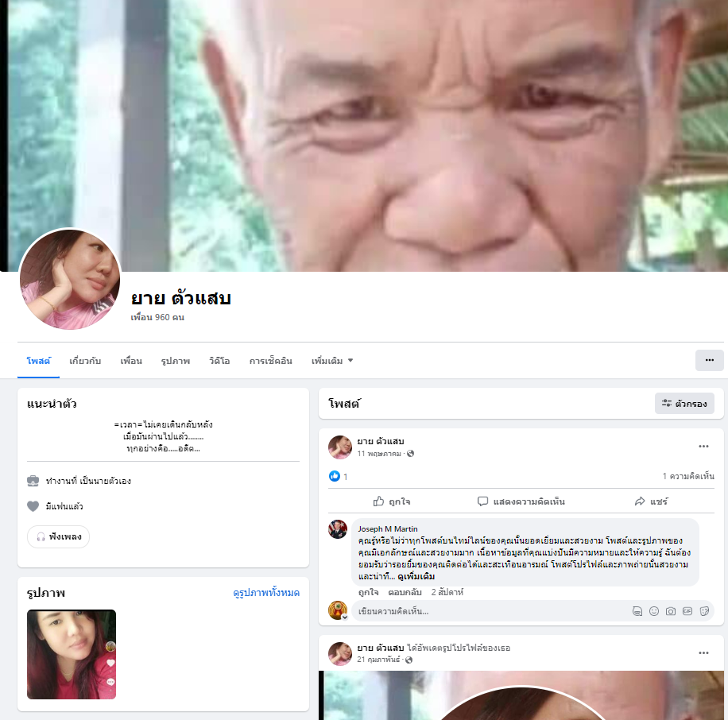Click แสดงความคิดเห็น comment button
This screenshot has height=720, width=728.
pos(521,501)
